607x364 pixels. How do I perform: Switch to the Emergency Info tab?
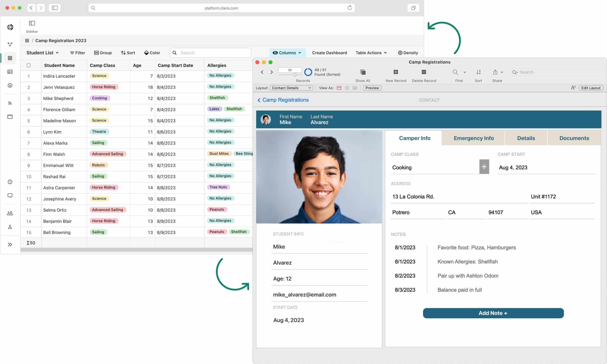474,138
